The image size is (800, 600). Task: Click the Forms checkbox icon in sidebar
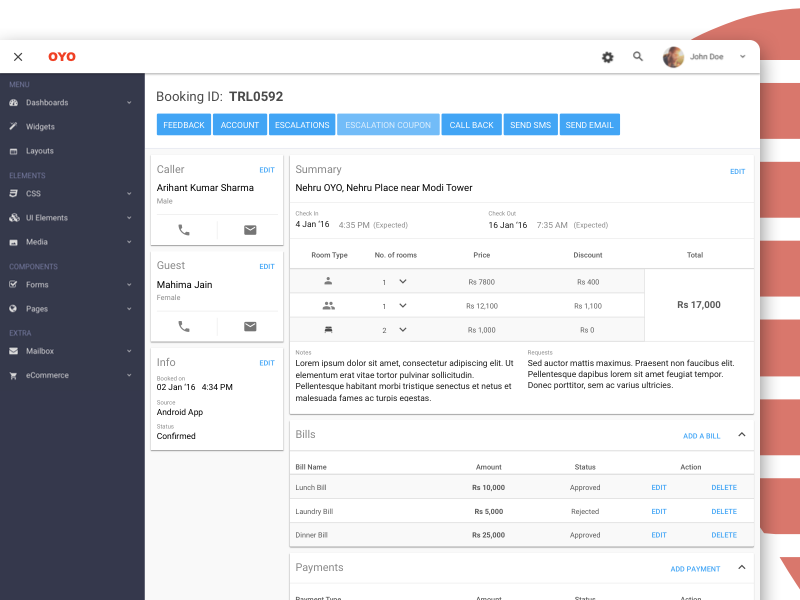pyautogui.click(x=14, y=285)
